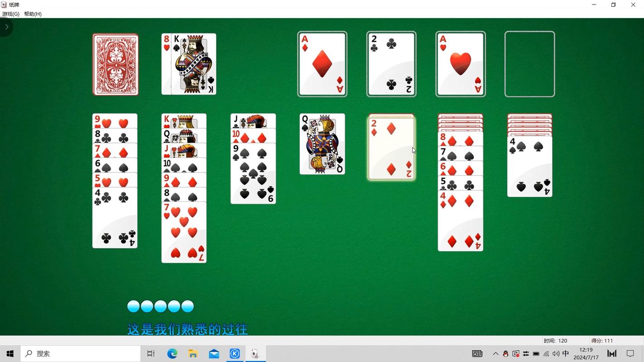Select the 4 of spades card

pyautogui.click(x=529, y=167)
